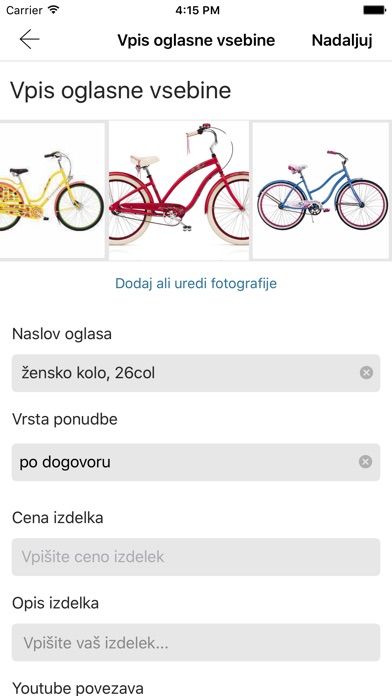Viewport: 392px width, 696px height.
Task: Focus the 'Vpišite ceno izdelek' price field
Action: (196, 557)
